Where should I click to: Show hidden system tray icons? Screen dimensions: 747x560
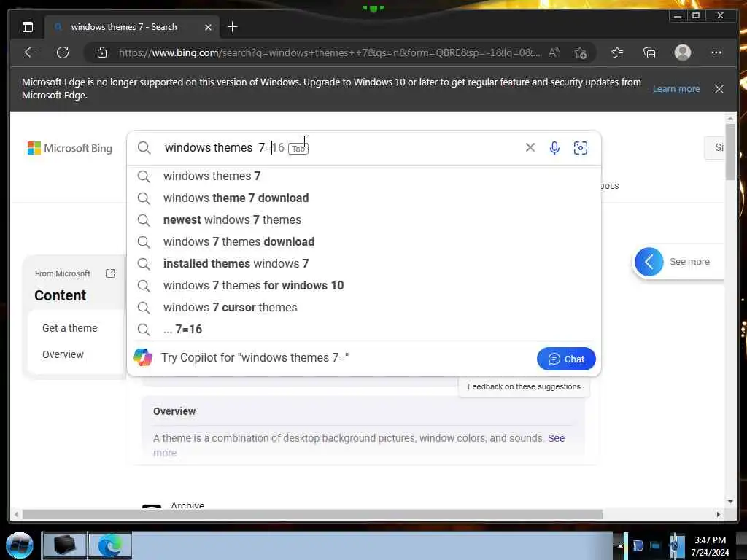point(620,545)
